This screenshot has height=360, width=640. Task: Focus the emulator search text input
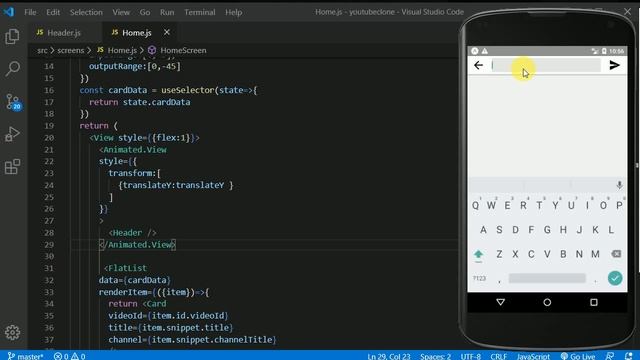(546, 65)
